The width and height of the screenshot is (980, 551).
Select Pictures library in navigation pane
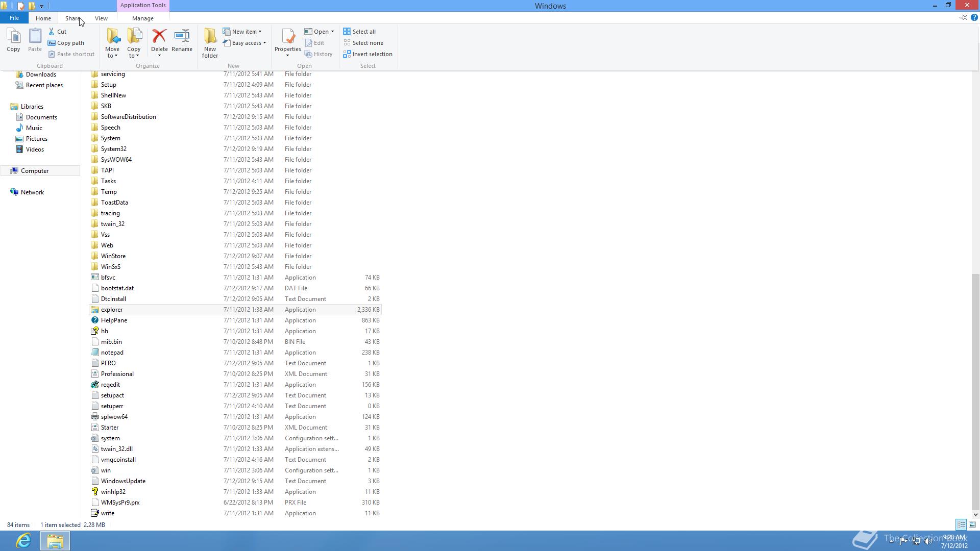point(32,139)
